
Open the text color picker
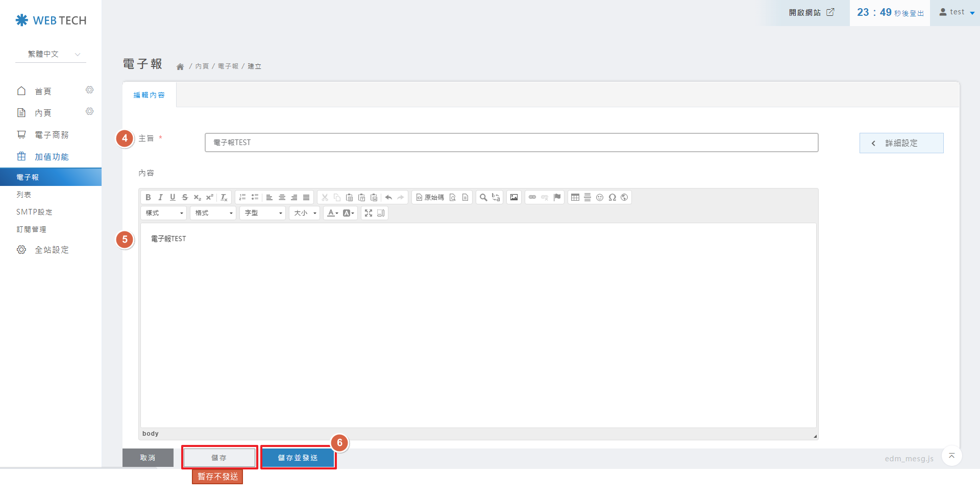click(332, 213)
